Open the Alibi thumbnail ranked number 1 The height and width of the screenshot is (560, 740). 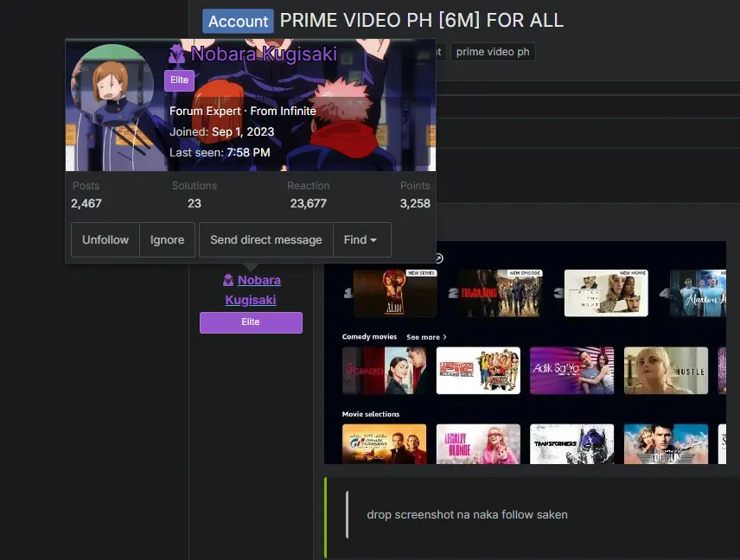click(394, 292)
